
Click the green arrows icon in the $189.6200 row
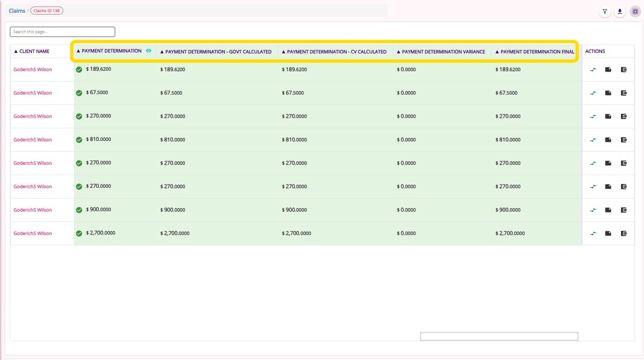(593, 70)
